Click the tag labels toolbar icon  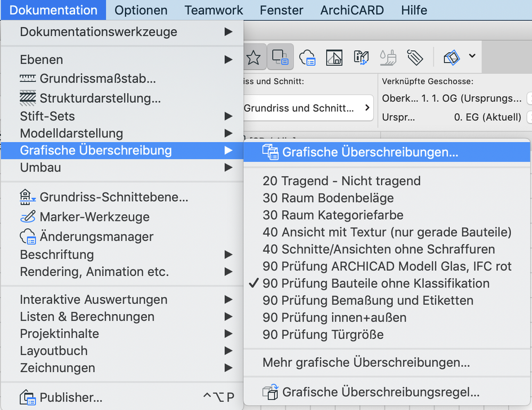[414, 57]
